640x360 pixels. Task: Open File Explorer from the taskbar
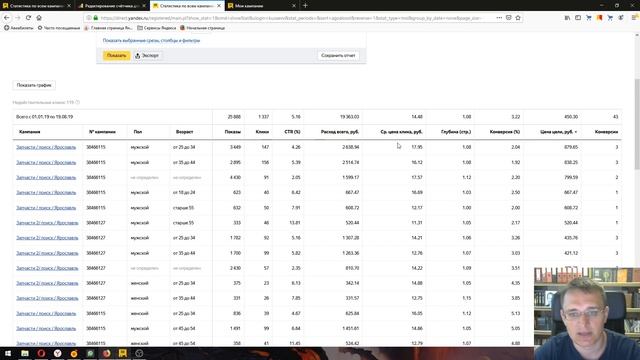pos(25,353)
